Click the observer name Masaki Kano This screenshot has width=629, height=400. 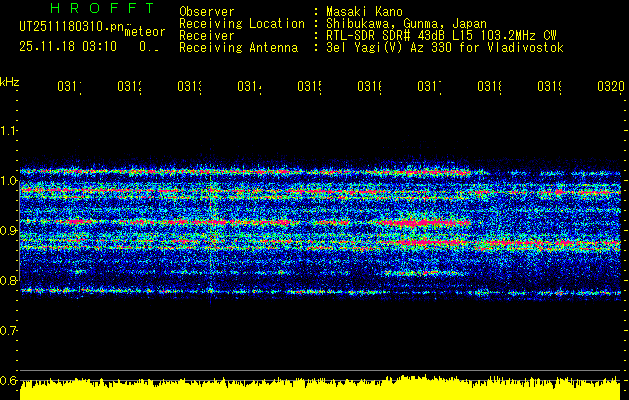[364, 12]
